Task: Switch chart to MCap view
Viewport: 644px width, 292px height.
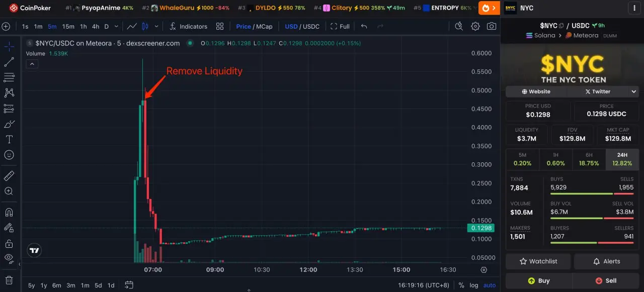Action: tap(265, 26)
